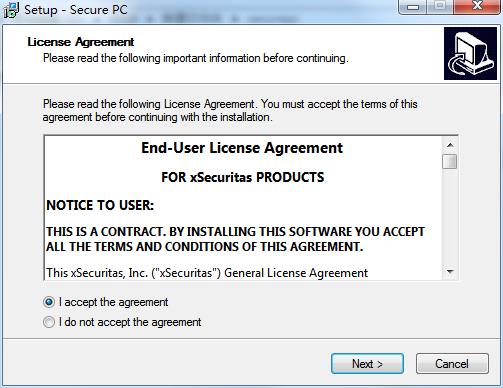
Task: Click the "THIS IS A CONTRACT" paragraph in the license
Action: click(x=235, y=239)
